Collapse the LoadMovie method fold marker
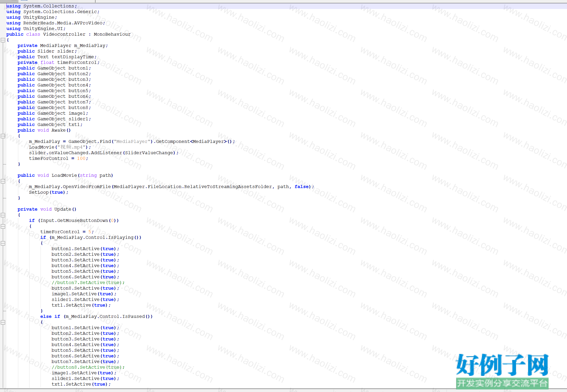The width and height of the screenshot is (567, 392). coord(3,181)
